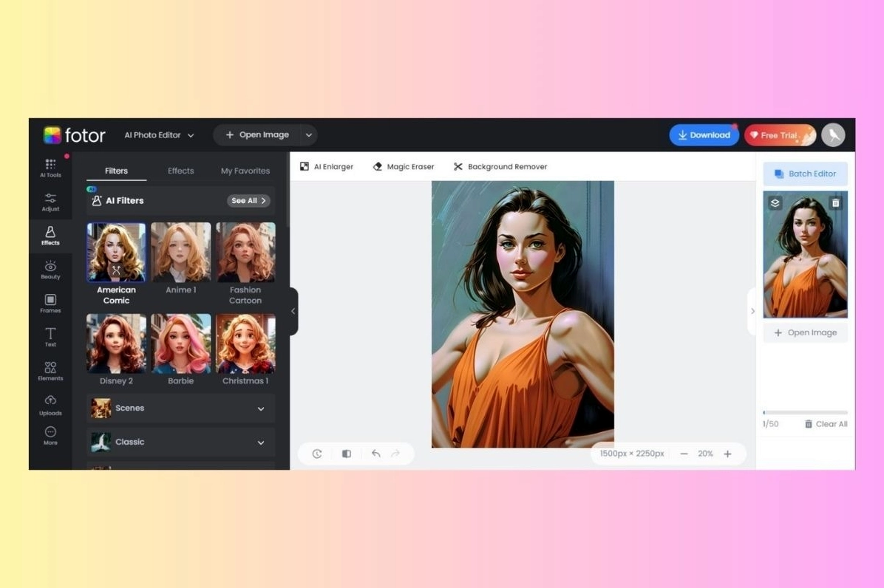Select the Adjust tool in sidebar
Viewport: 884px width, 588px height.
click(50, 202)
